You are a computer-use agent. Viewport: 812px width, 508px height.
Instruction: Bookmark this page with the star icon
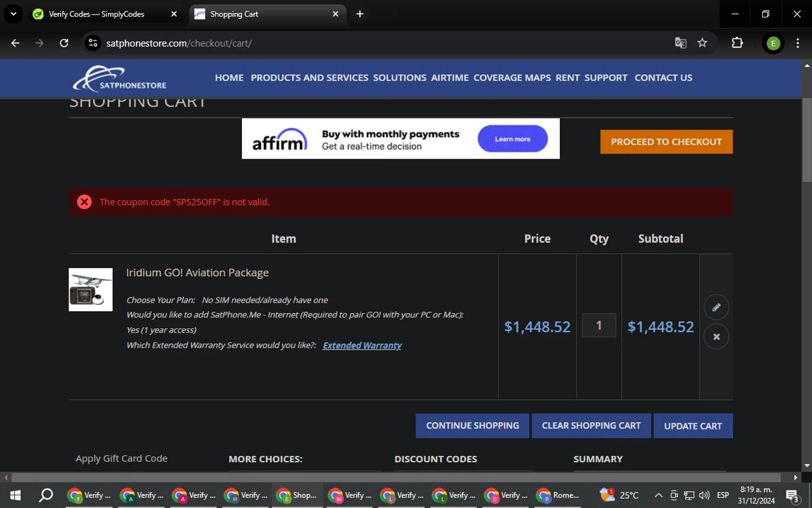pos(702,43)
